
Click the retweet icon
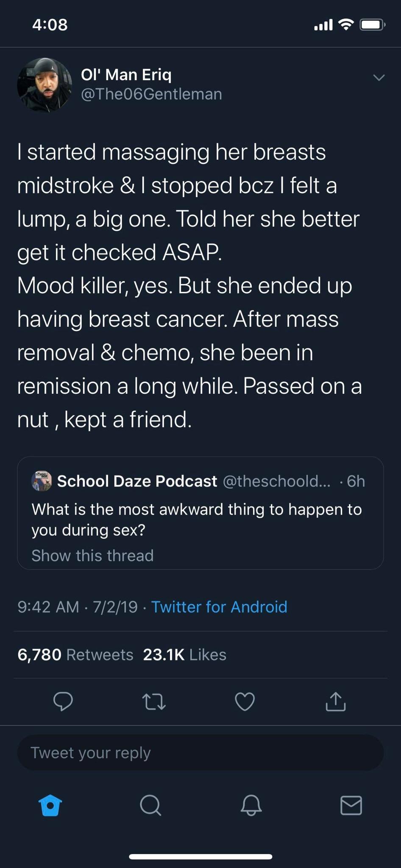(x=153, y=701)
